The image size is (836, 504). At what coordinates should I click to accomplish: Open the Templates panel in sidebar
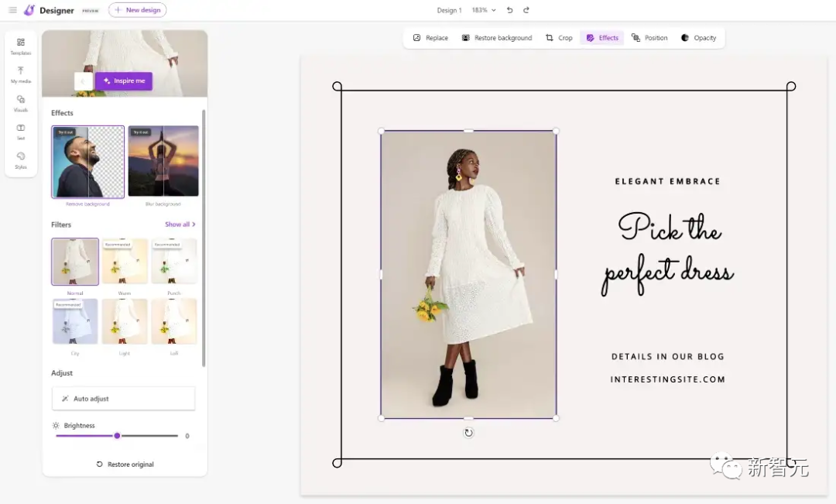click(21, 46)
